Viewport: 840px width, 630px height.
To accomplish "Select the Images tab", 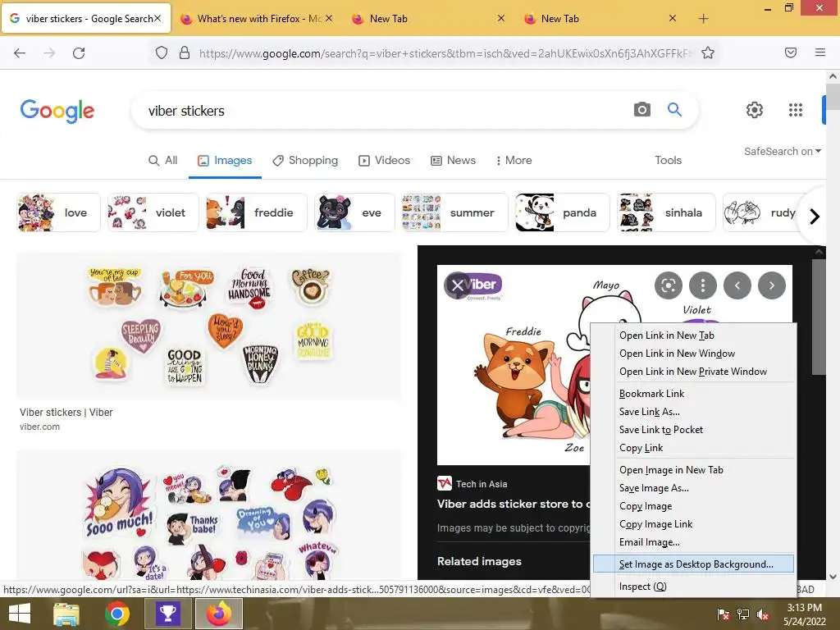I will [x=225, y=160].
